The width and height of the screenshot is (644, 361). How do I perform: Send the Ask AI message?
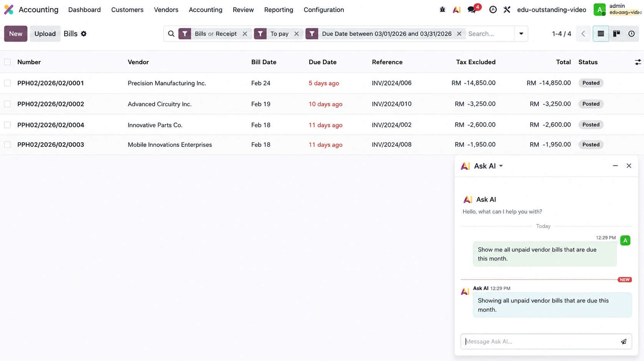(x=623, y=341)
